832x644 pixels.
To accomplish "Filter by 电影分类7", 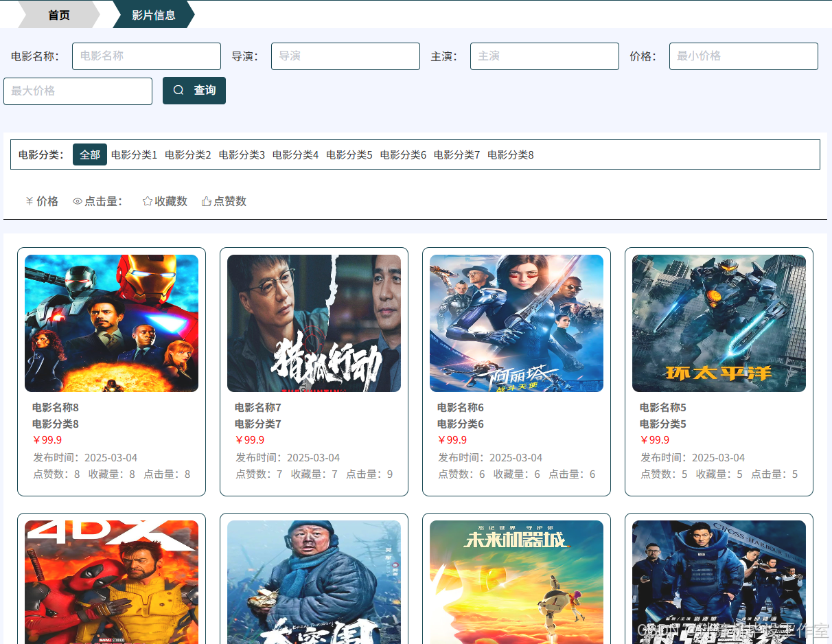I will point(457,154).
